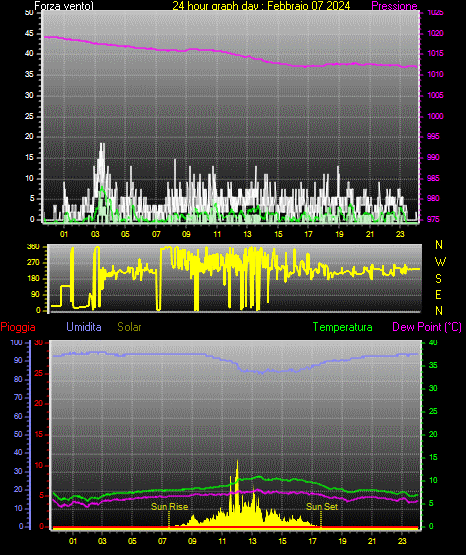466x555 pixels.
Task: Click the '24 hour graph day : Febbraio 07 2024' heading
Action: tap(261, 5)
